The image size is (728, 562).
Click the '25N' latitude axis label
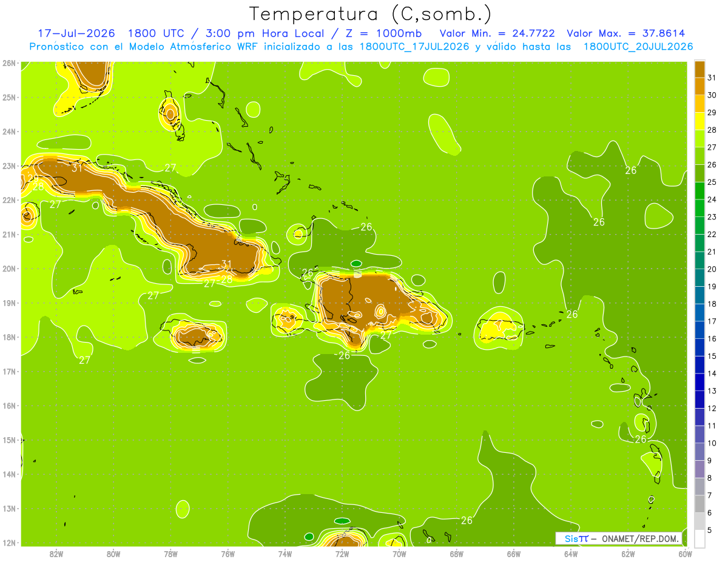pyautogui.click(x=9, y=97)
